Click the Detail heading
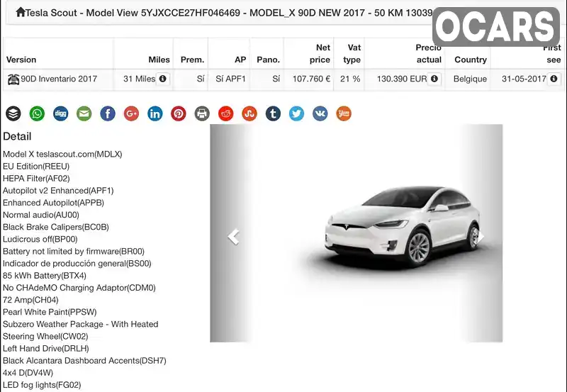567x392 pixels. point(17,136)
